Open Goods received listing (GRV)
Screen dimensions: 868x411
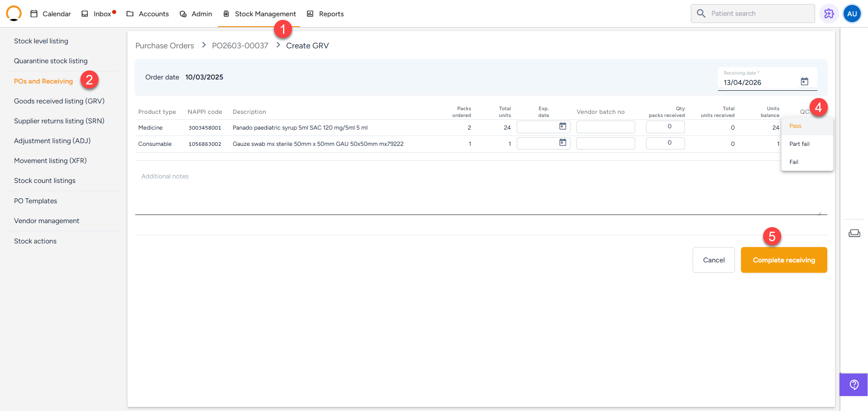tap(59, 101)
